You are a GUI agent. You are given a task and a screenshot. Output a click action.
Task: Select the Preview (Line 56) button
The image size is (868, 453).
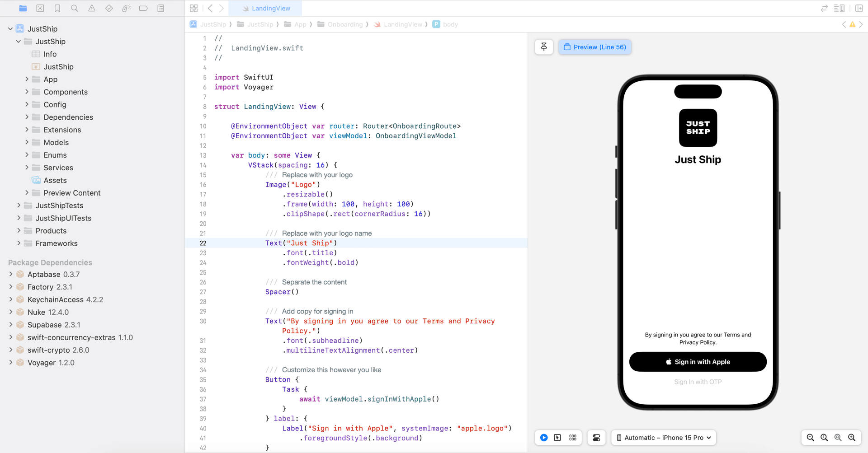click(594, 47)
